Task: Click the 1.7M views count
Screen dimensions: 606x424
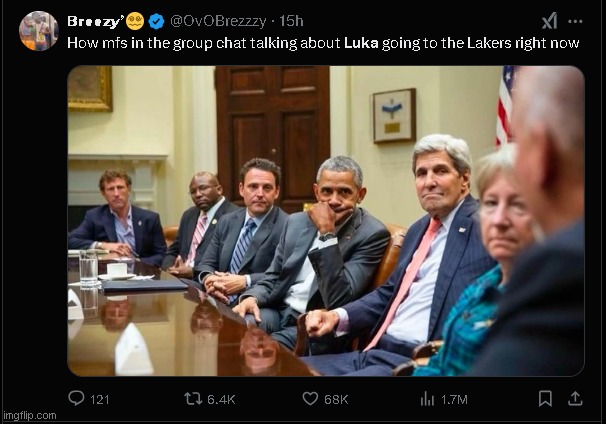Action: [x=454, y=399]
